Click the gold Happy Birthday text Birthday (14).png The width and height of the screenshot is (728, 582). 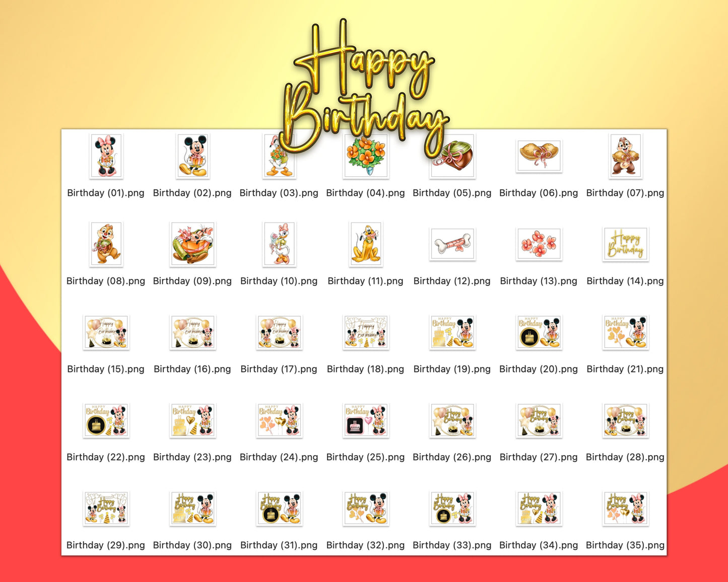click(x=625, y=244)
